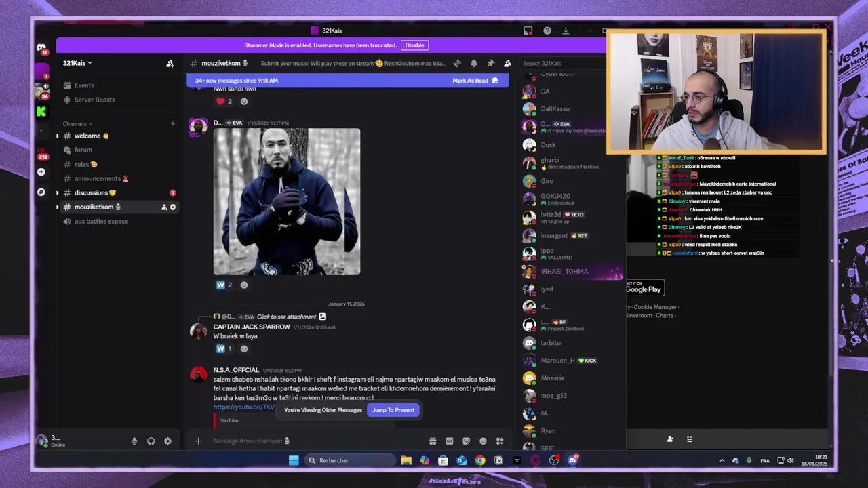Click the Windows Start button

point(294,461)
